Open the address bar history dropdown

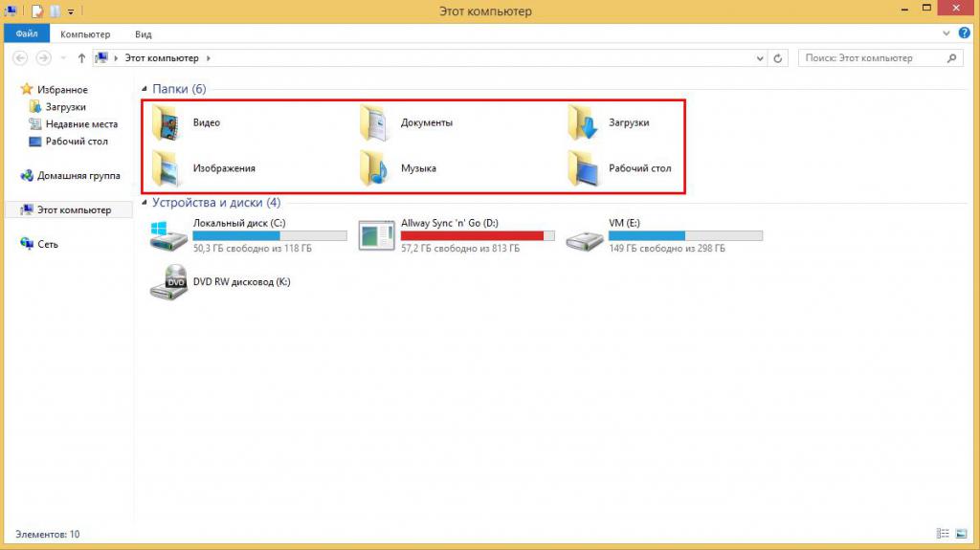(x=759, y=58)
